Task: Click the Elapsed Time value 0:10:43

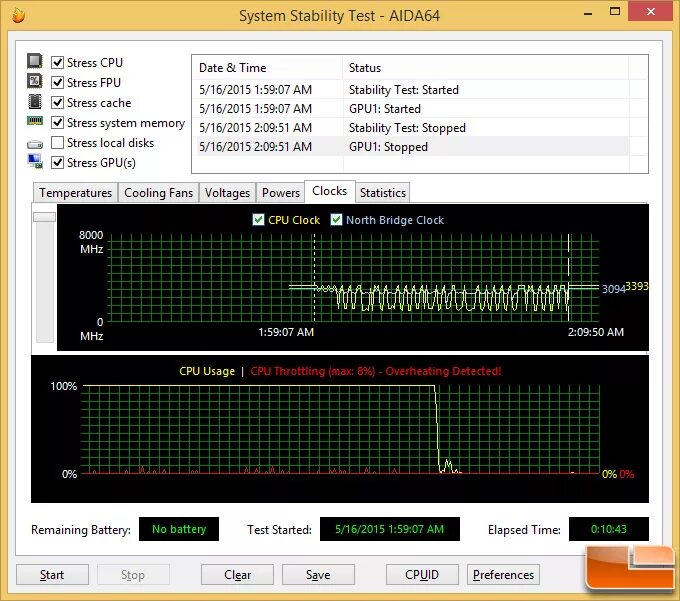Action: [608, 529]
